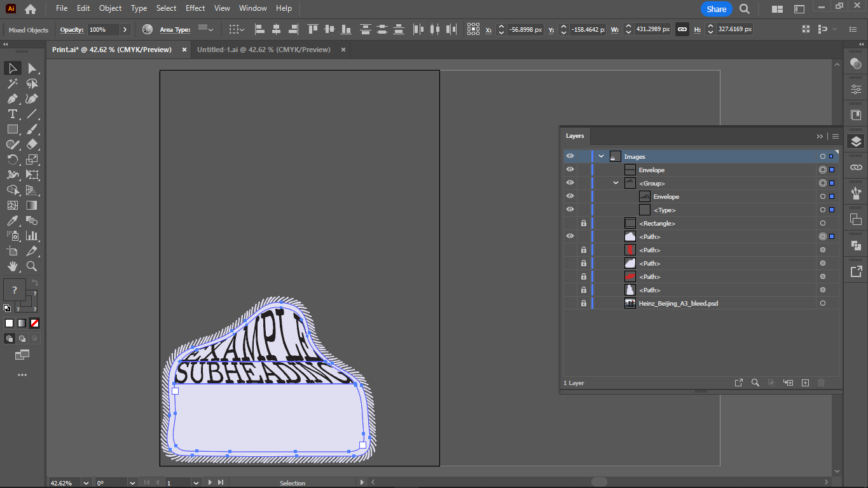Image resolution: width=868 pixels, height=488 pixels.
Task: Toggle visibility of the Type sublayer
Action: tap(570, 210)
